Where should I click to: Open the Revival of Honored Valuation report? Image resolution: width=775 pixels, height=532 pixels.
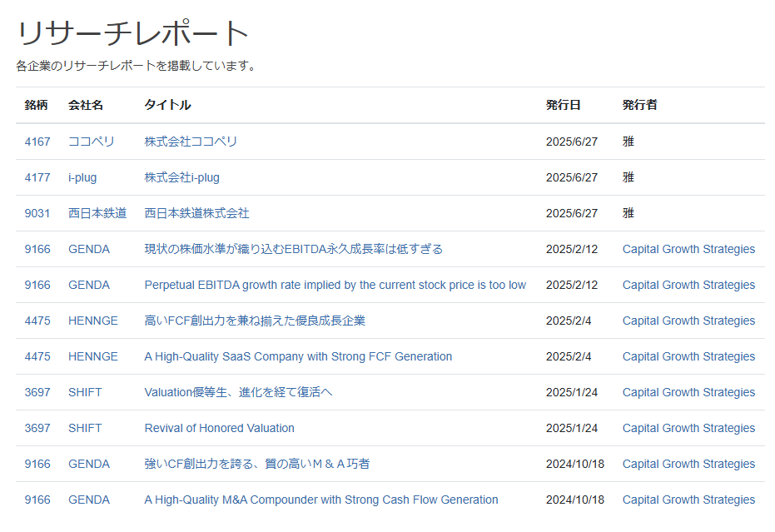click(221, 428)
